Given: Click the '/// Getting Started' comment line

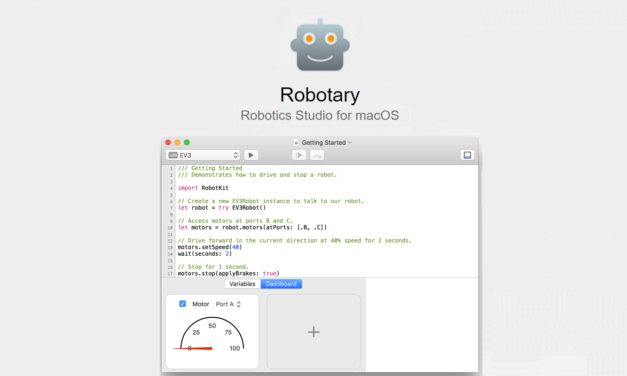Looking at the screenshot, I should (210, 168).
